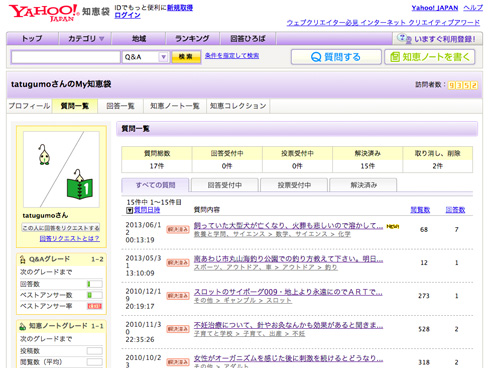Open the 回答ひろば navigation tab
The image size is (490, 368).
pos(248,39)
